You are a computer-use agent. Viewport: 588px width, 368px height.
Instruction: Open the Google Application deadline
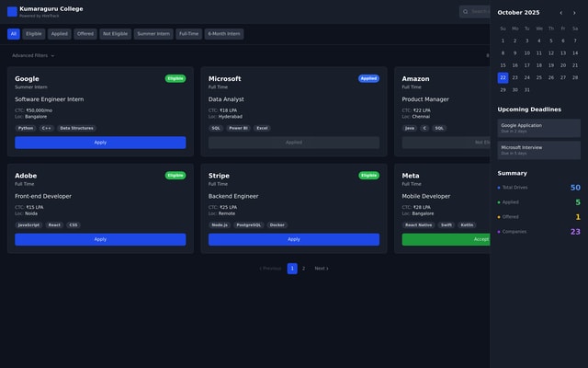pos(538,127)
